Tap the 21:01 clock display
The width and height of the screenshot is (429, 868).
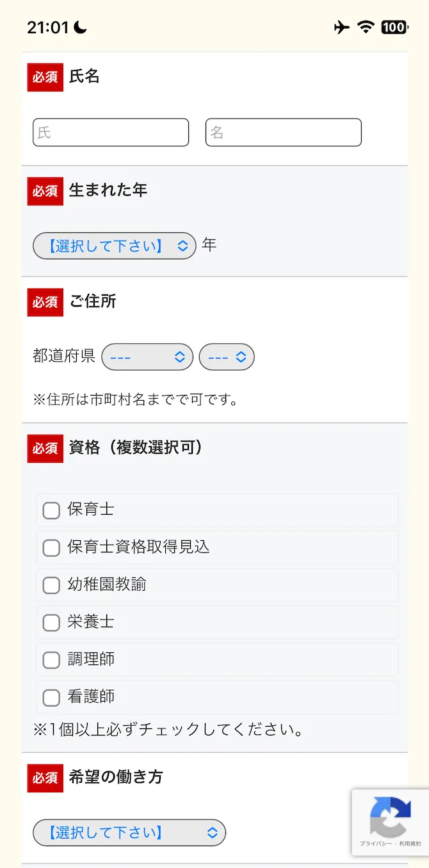click(x=48, y=28)
